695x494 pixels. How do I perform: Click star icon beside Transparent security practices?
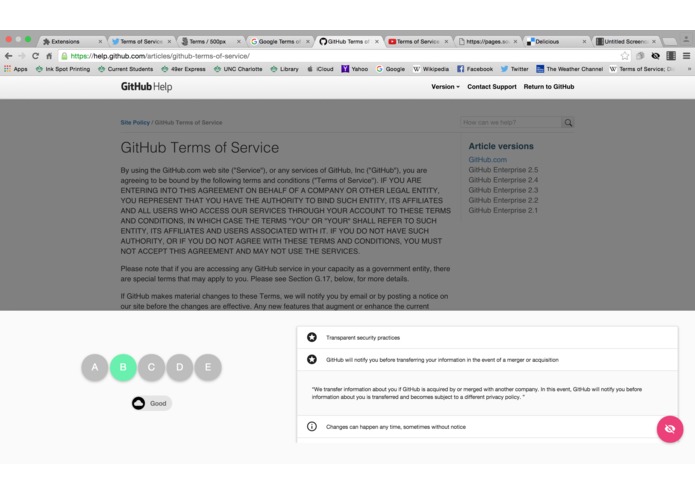pyautogui.click(x=312, y=337)
